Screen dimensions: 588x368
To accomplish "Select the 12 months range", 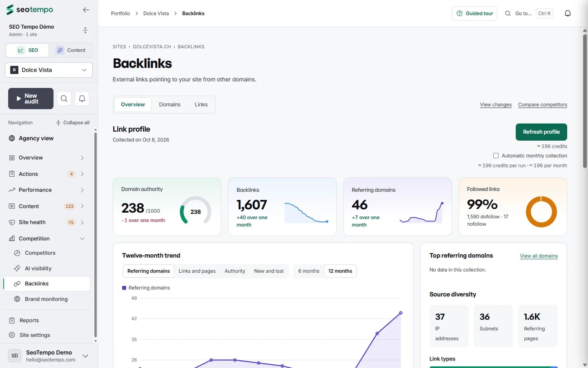I will click(340, 271).
